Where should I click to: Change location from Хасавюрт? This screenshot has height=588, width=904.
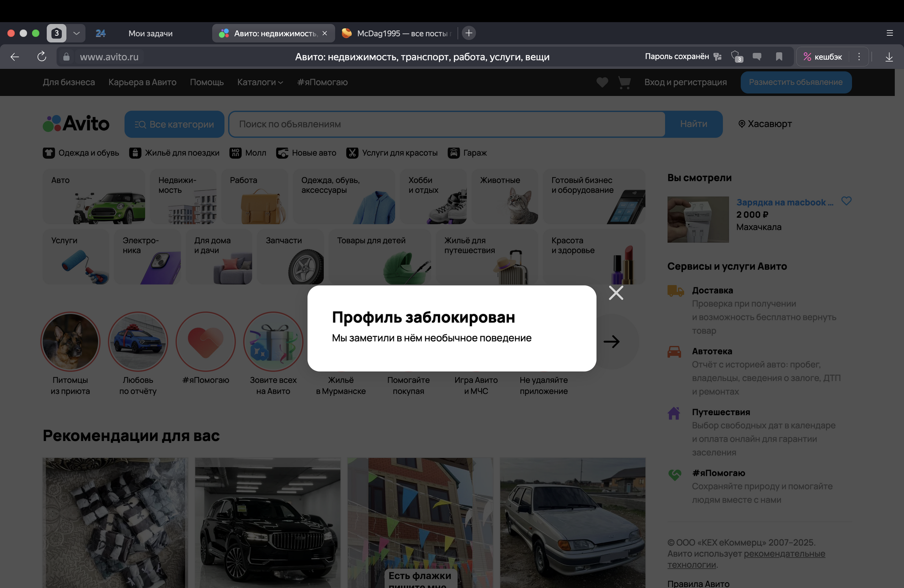765,124
